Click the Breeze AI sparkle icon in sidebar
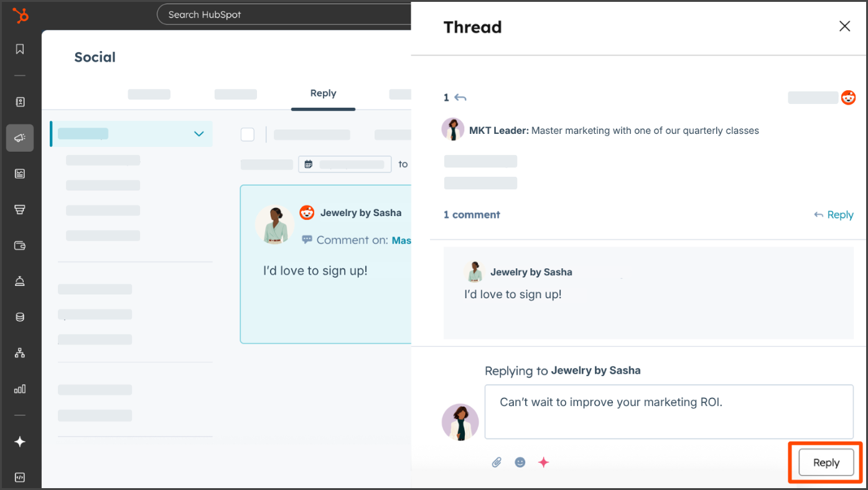 point(20,441)
